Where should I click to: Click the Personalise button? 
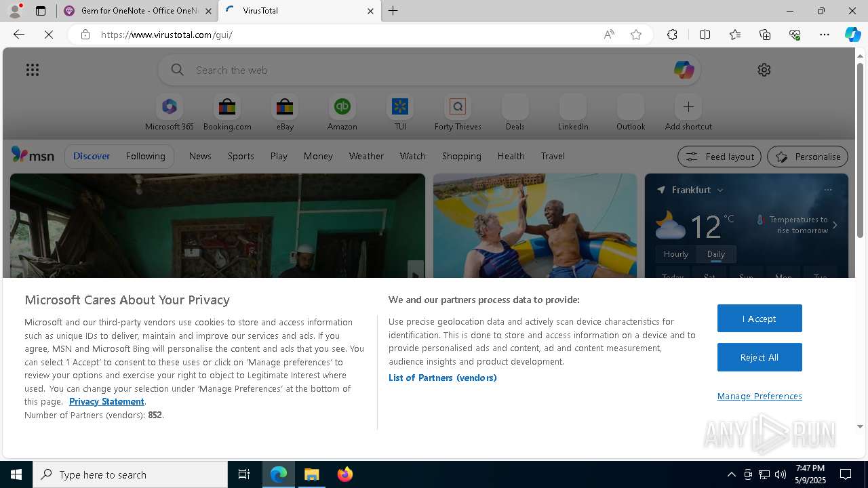click(x=808, y=157)
